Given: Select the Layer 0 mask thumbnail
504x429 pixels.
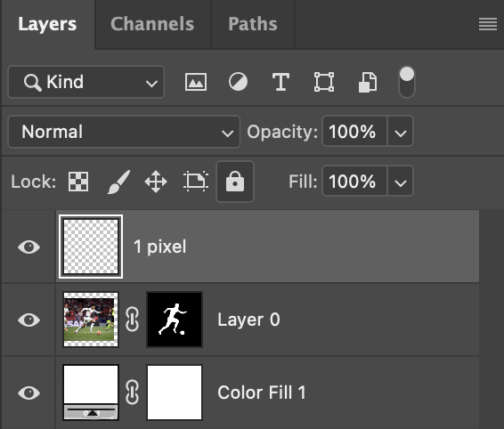Looking at the screenshot, I should [x=175, y=320].
